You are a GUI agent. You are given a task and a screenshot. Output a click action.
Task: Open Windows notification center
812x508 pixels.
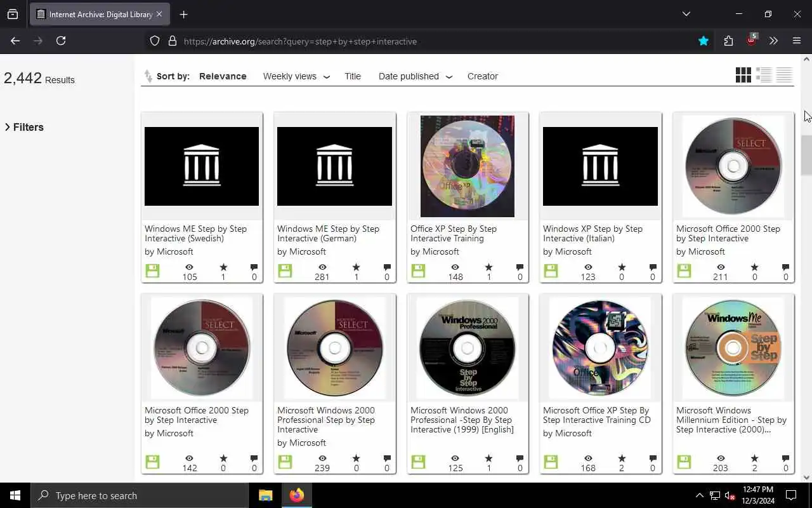[791, 495]
